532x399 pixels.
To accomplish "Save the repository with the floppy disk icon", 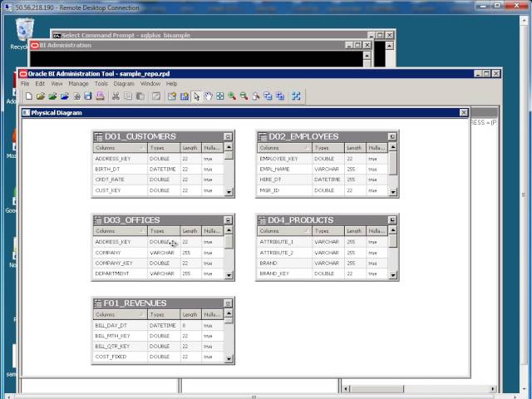I will pos(88,96).
